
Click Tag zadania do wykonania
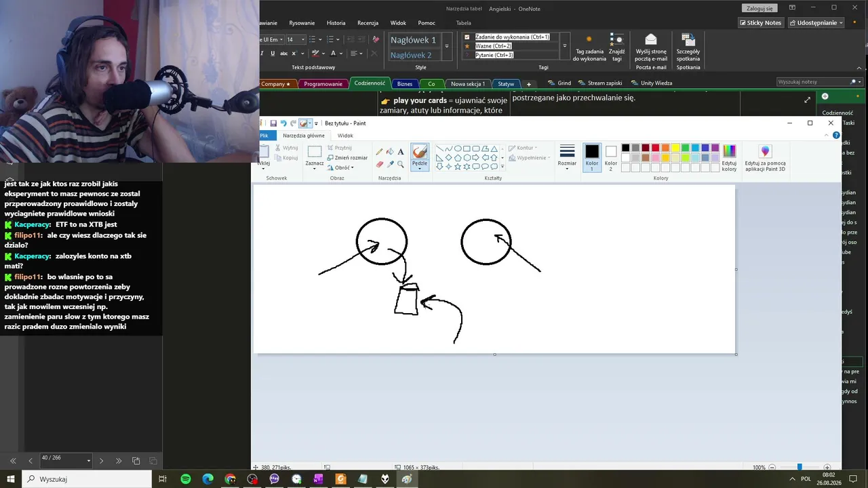[589, 48]
